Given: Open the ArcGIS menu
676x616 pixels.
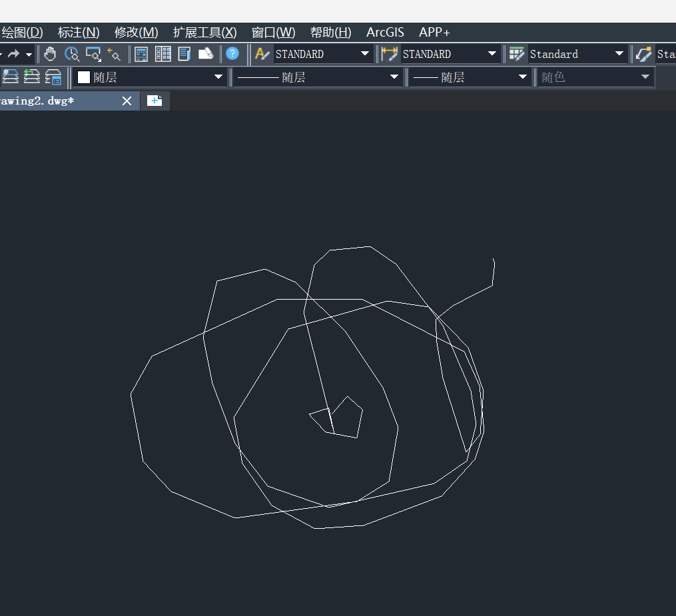Looking at the screenshot, I should [x=385, y=33].
